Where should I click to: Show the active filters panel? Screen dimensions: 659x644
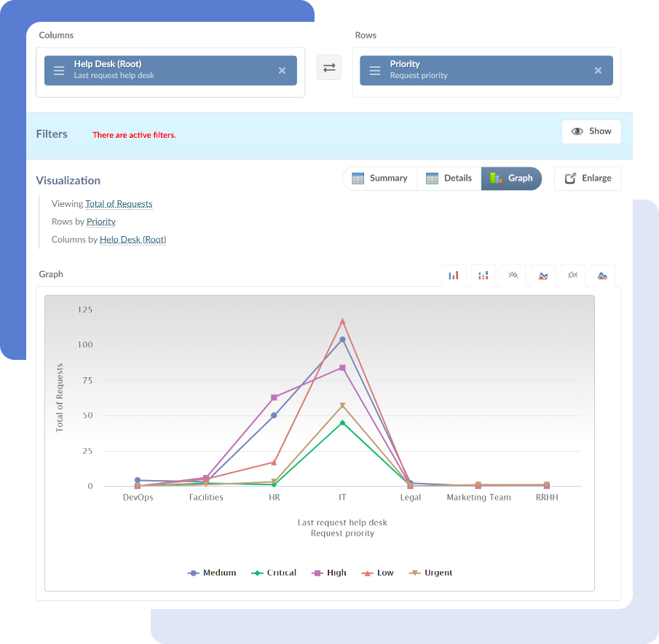[x=591, y=131]
